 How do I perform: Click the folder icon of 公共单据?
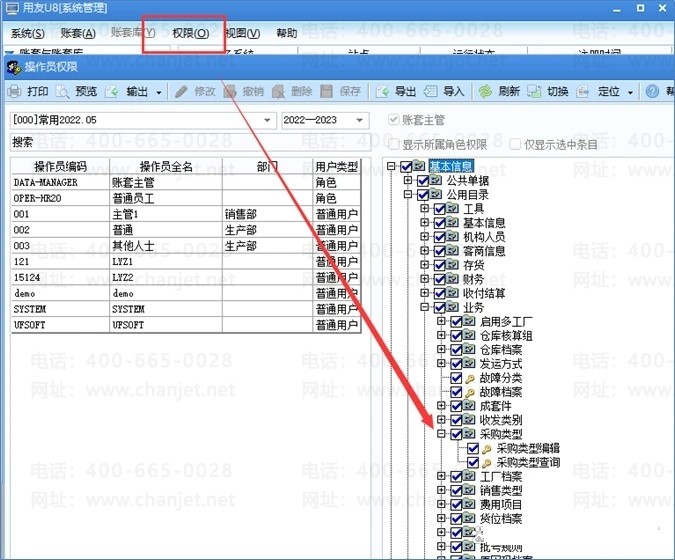(x=436, y=180)
